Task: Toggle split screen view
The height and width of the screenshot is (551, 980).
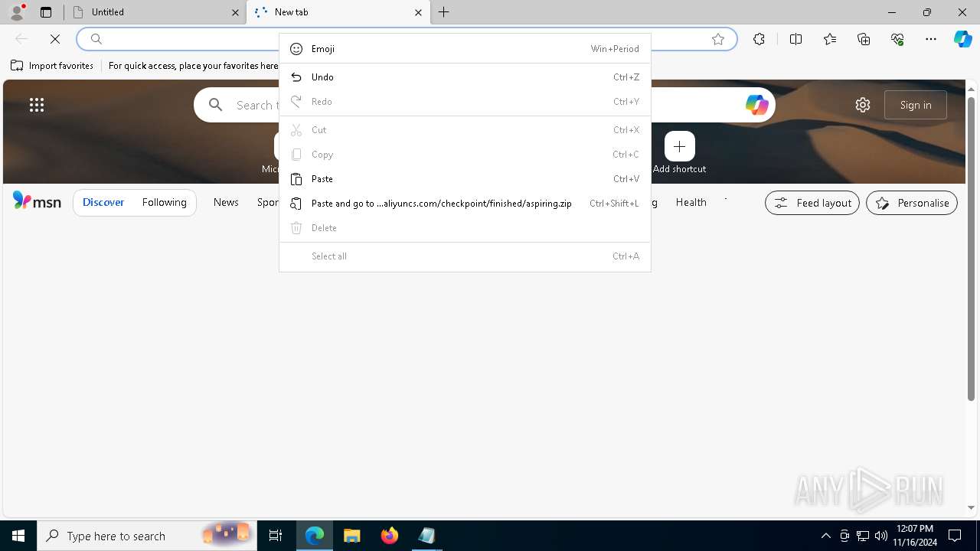Action: [x=795, y=39]
